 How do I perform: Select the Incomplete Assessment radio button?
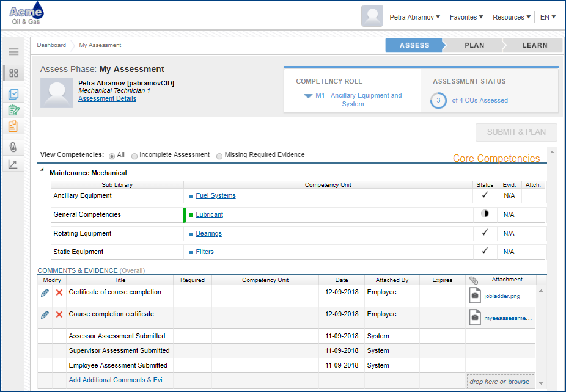pos(134,156)
